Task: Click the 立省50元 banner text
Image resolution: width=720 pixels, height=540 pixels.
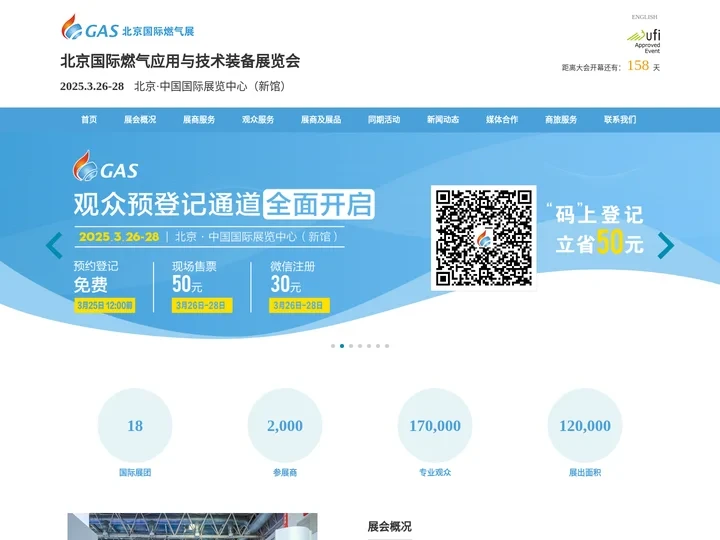Action: coord(600,242)
